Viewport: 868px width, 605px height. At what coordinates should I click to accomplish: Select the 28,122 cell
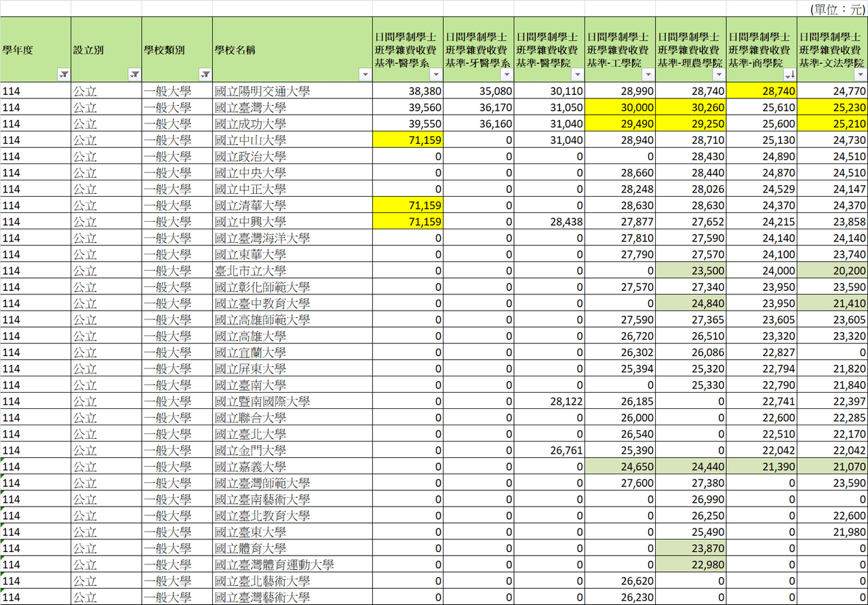tap(549, 401)
